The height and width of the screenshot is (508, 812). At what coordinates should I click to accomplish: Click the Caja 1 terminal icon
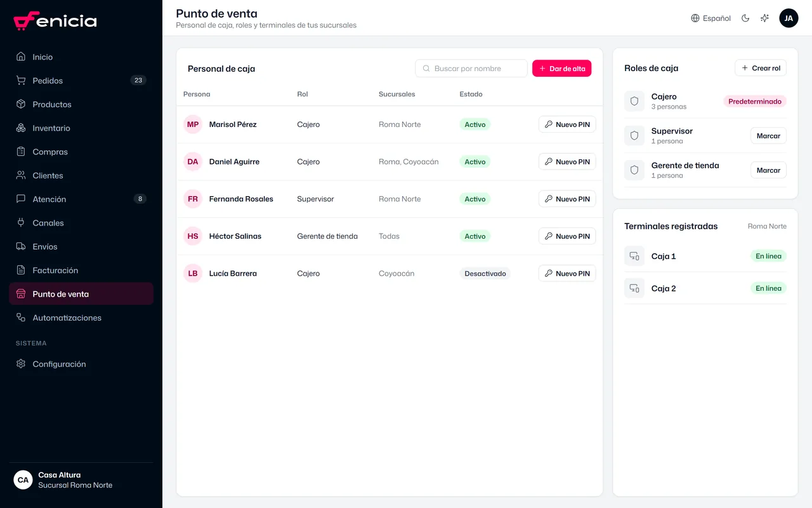click(634, 256)
